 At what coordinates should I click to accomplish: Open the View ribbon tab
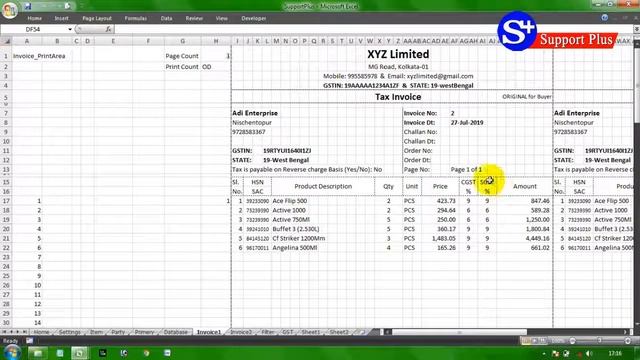click(x=222, y=18)
